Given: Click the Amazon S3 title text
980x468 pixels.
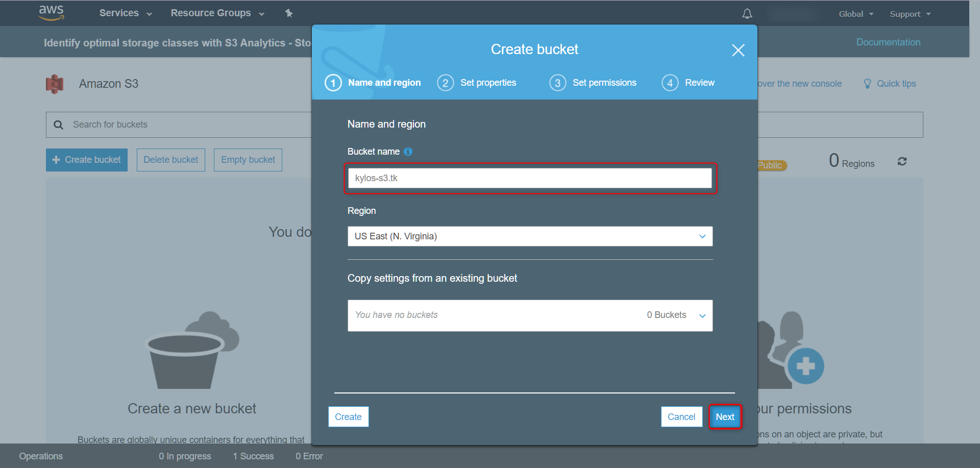Looking at the screenshot, I should 109,84.
